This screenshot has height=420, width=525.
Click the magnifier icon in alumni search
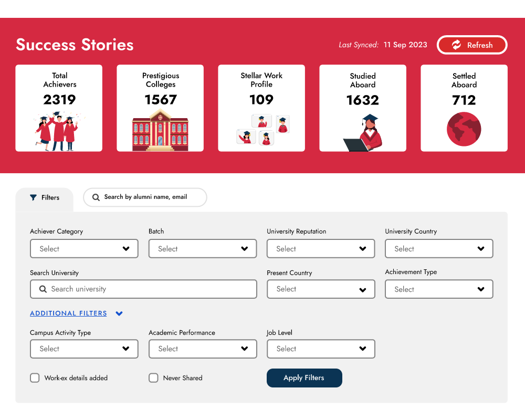96,197
